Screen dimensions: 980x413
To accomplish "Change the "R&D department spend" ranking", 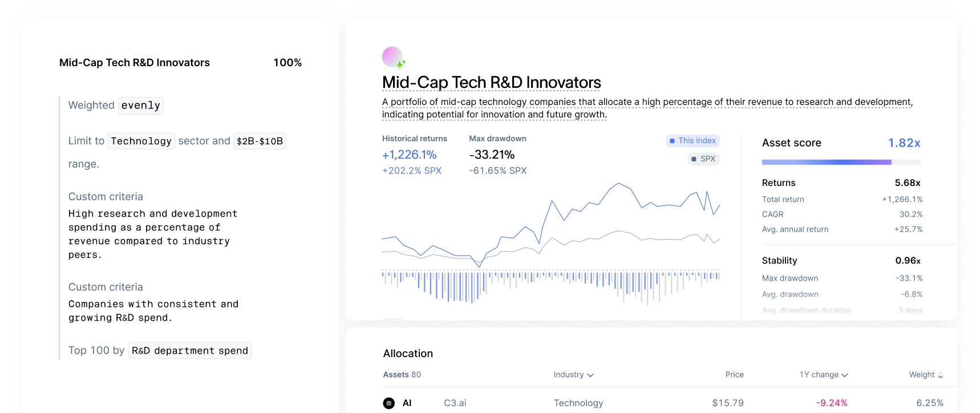I will click(189, 351).
